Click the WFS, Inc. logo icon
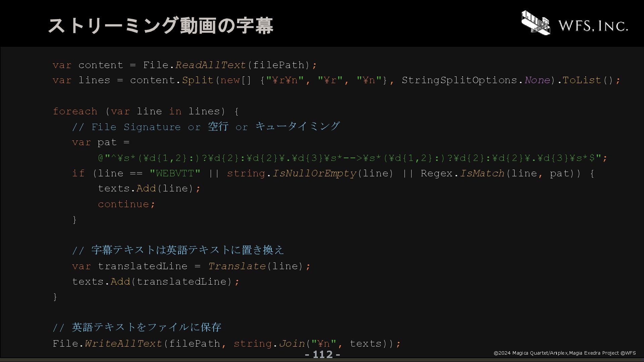This screenshot has width=644, height=362. [x=536, y=22]
